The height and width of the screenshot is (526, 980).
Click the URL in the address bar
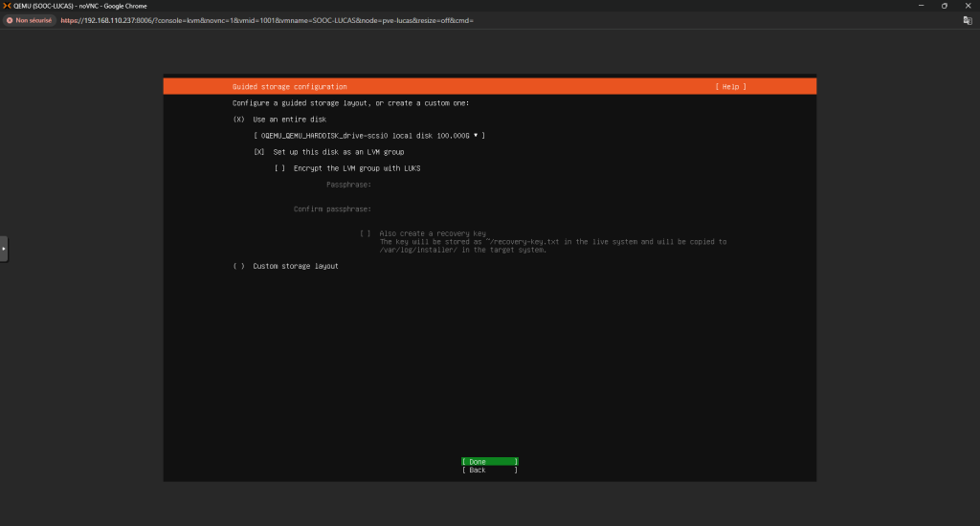(x=268, y=20)
